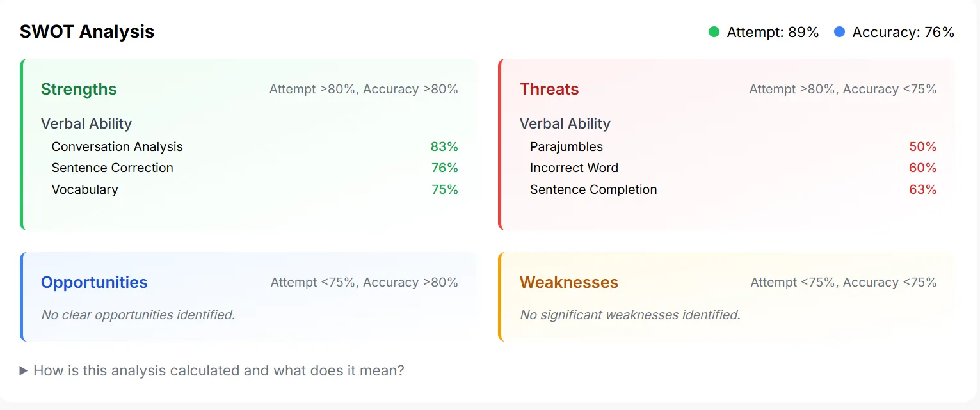Viewport: 980px width, 410px height.
Task: Click the Threats card heading
Action: 549,89
